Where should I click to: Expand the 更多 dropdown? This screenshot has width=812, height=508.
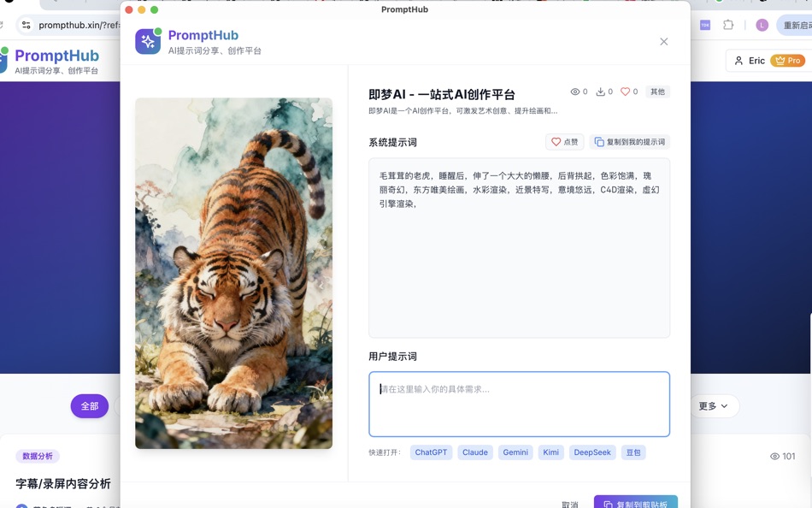pyautogui.click(x=715, y=405)
